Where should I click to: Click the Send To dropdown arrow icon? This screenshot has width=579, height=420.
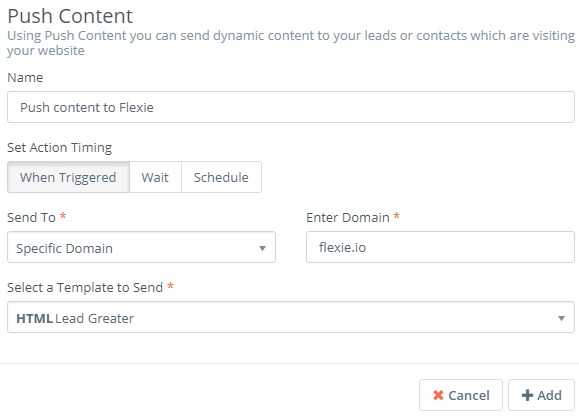click(x=262, y=248)
